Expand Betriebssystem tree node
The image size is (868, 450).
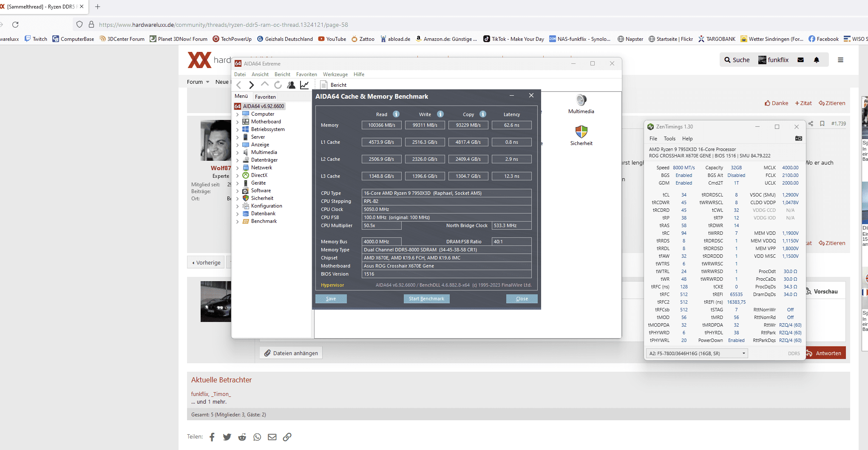click(x=237, y=130)
